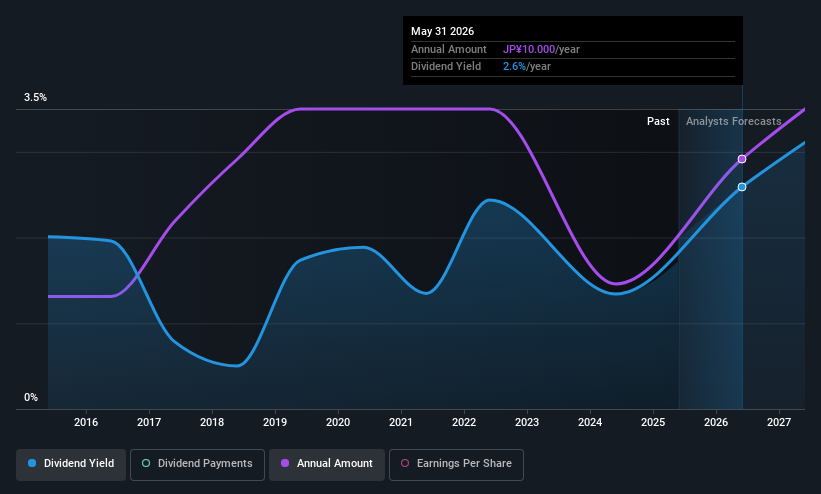Screen dimensions: 821x494
Task: Toggle the Dividend Yield legend button
Action: (71, 464)
